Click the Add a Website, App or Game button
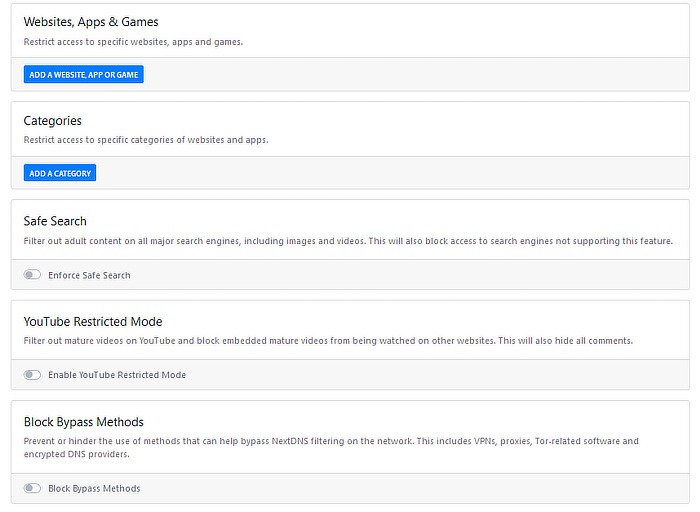This screenshot has width=700, height=512. pyautogui.click(x=84, y=75)
